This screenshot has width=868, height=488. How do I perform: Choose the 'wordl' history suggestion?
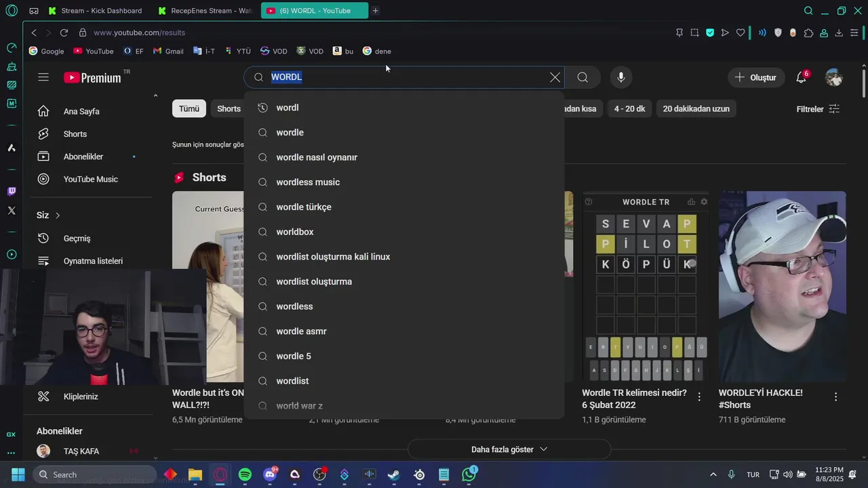[404, 108]
